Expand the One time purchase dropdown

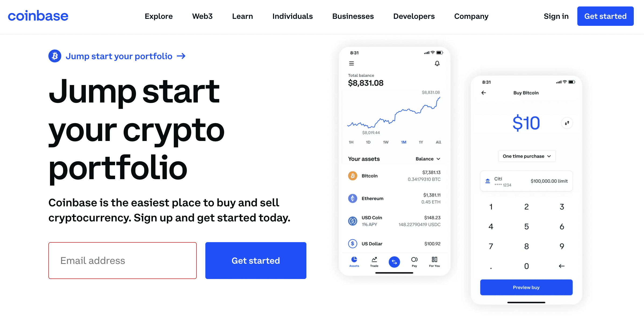click(527, 157)
